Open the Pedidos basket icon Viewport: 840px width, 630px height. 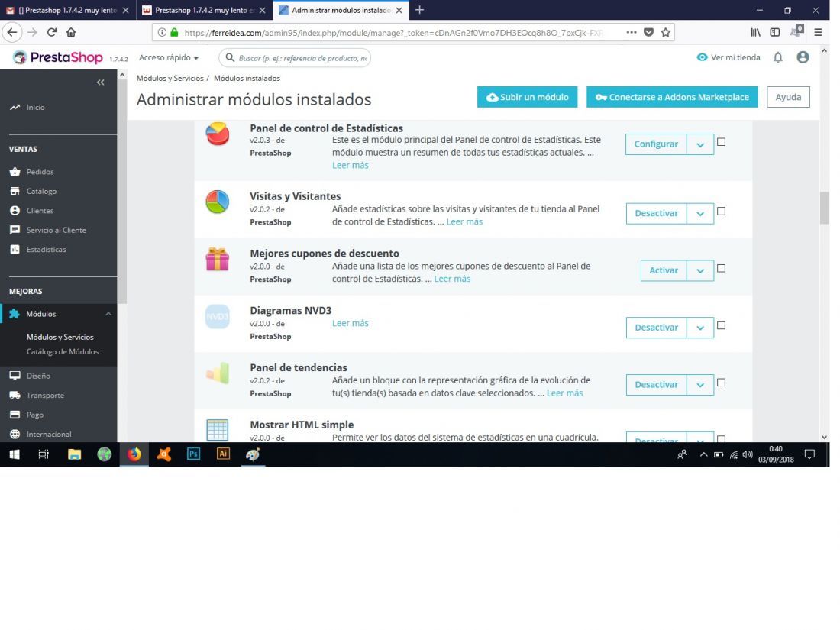tap(15, 172)
